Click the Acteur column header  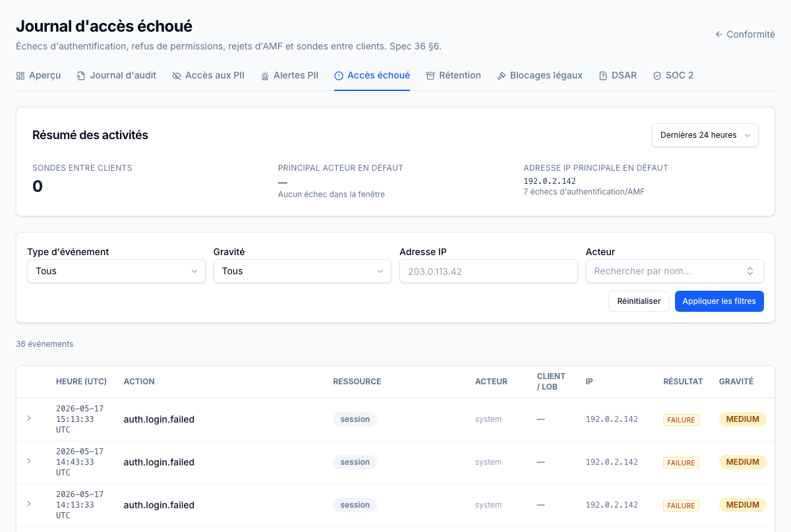491,382
